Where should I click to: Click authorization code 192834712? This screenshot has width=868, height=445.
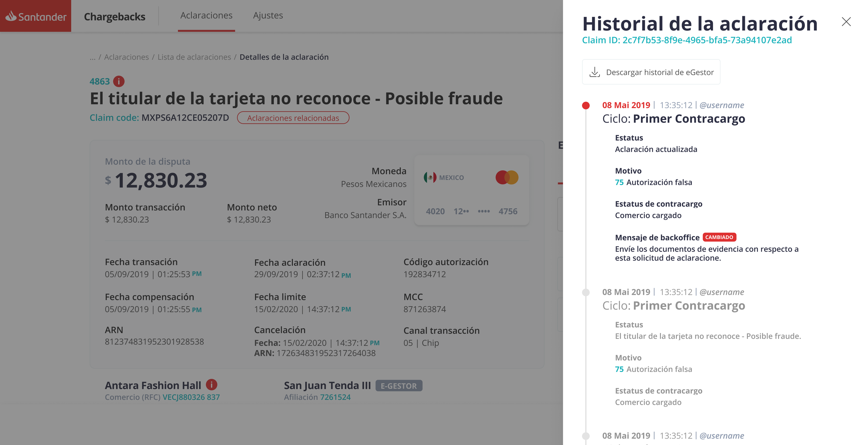click(x=425, y=274)
